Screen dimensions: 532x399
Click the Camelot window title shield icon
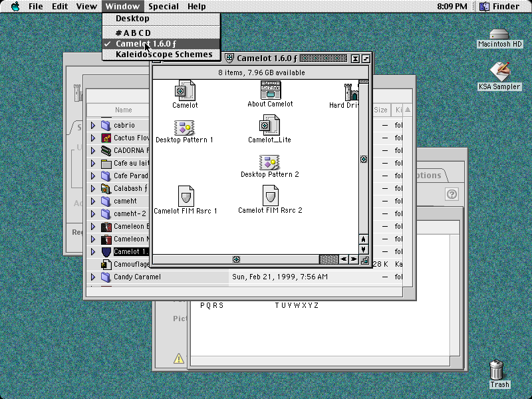pyautogui.click(x=229, y=59)
